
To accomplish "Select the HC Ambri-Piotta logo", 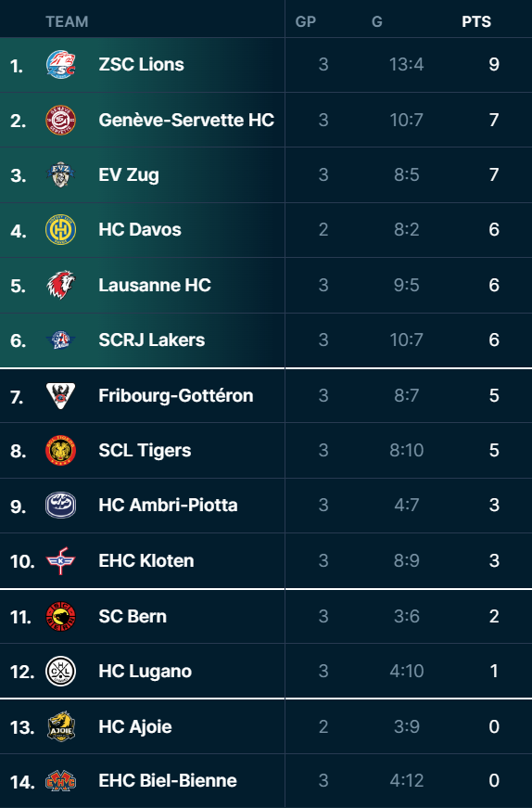I will point(61,506).
